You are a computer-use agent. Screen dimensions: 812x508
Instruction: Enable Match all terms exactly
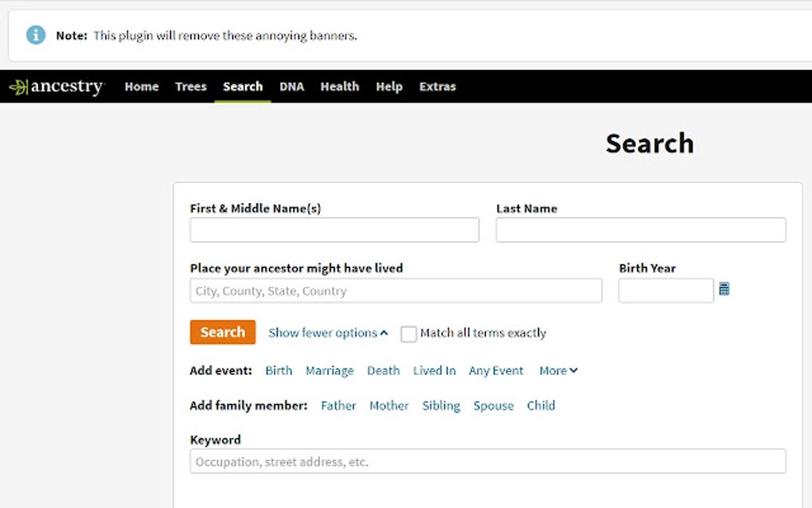pyautogui.click(x=408, y=334)
